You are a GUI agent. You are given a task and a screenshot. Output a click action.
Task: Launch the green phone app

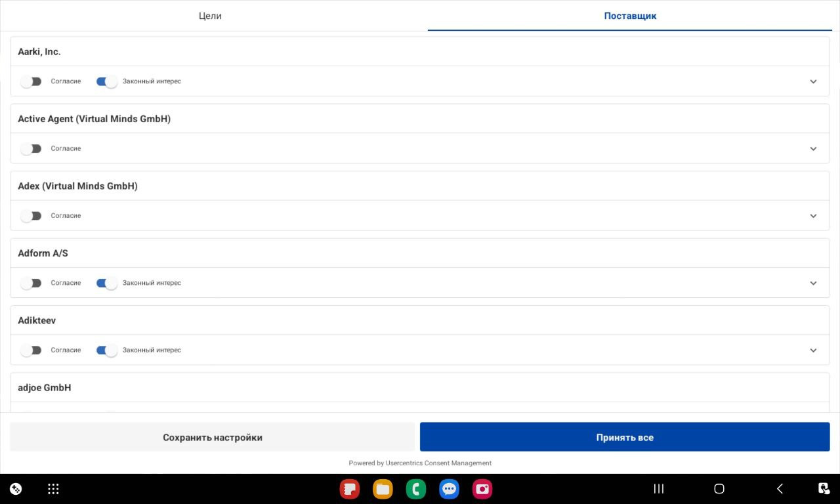pyautogui.click(x=416, y=489)
